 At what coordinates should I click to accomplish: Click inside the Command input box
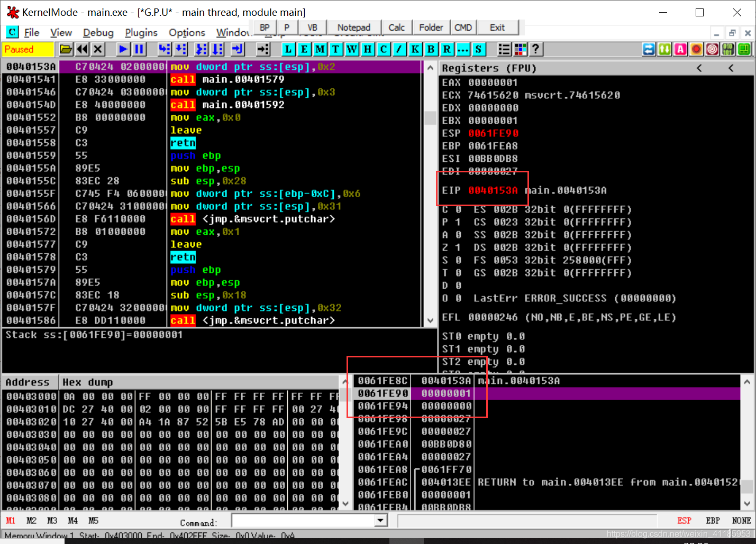point(304,521)
